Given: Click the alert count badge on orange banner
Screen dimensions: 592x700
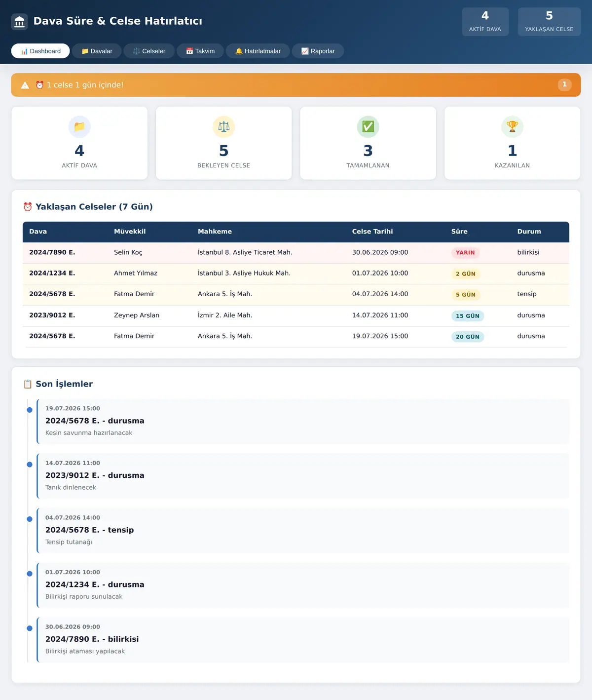Looking at the screenshot, I should point(565,85).
